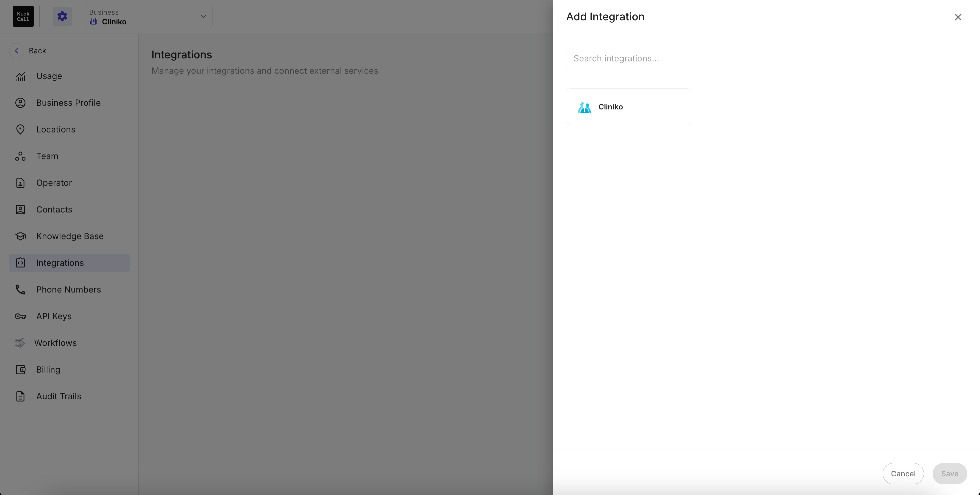Open Knowledge Base
The image size is (980, 495).
pos(69,236)
